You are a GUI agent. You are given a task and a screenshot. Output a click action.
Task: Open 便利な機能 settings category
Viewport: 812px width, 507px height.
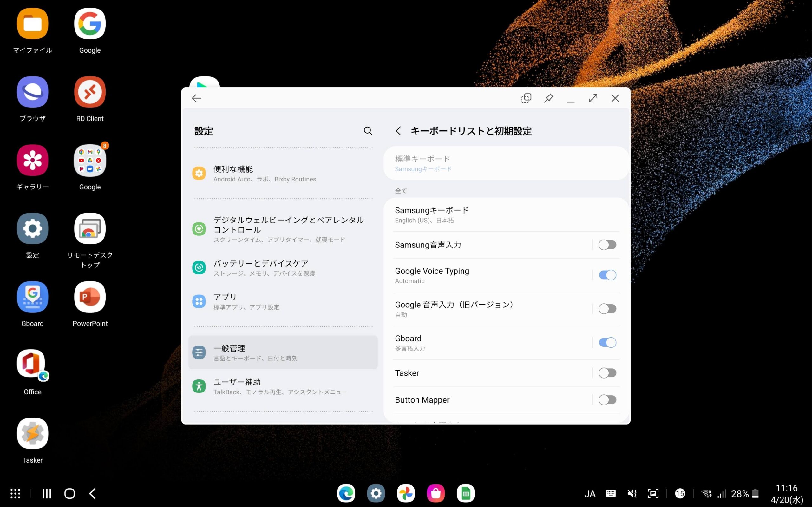pyautogui.click(x=283, y=173)
